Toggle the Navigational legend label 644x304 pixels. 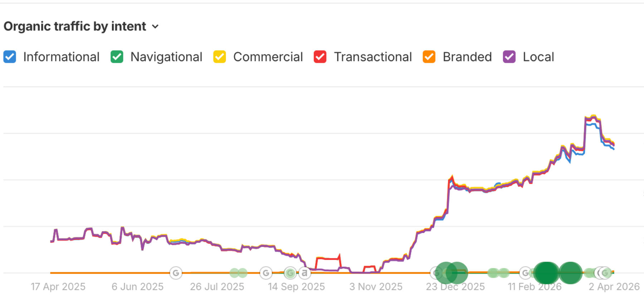166,56
